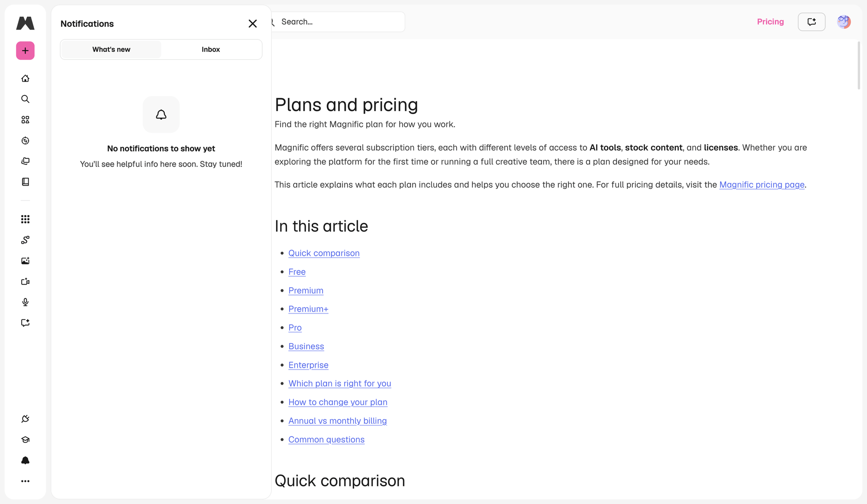
Task: Close the Notifications panel
Action: coord(253,23)
